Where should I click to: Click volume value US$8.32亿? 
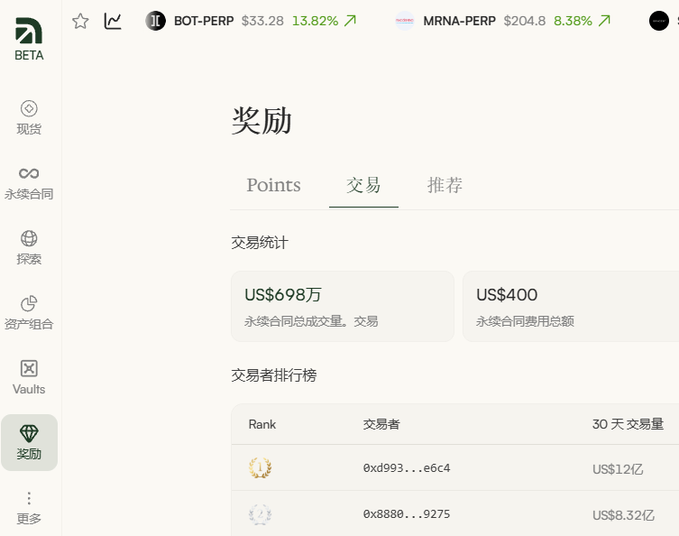click(623, 515)
